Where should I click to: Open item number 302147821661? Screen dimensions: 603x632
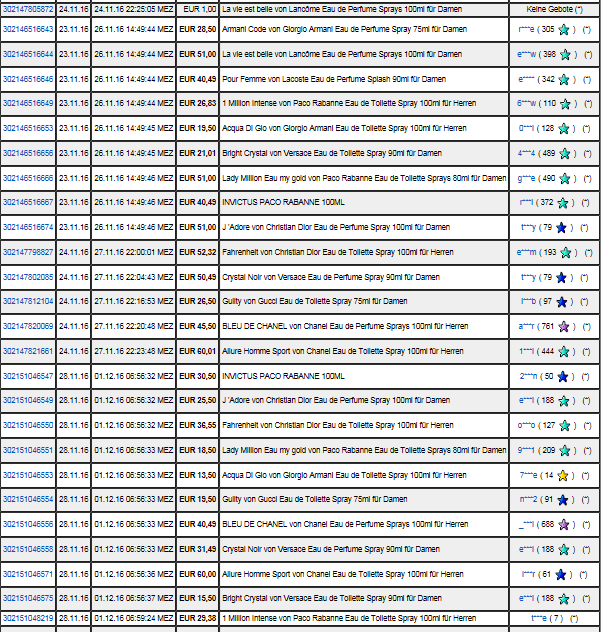[x=28, y=351]
